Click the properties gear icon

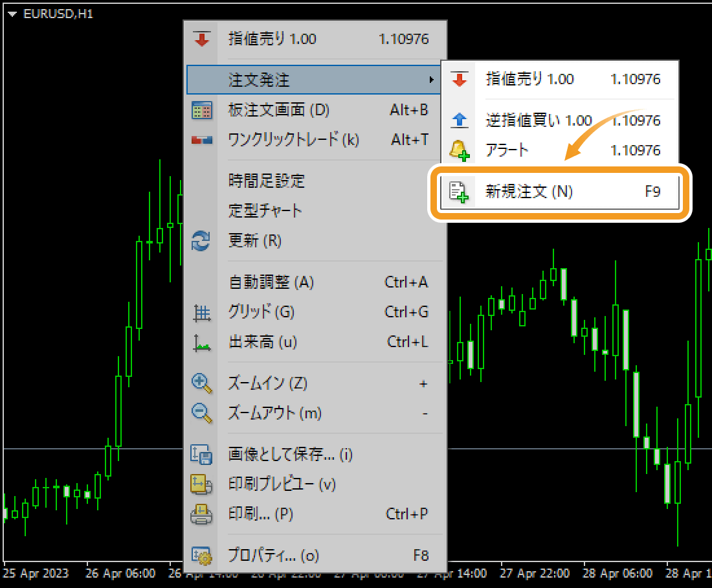click(x=201, y=556)
